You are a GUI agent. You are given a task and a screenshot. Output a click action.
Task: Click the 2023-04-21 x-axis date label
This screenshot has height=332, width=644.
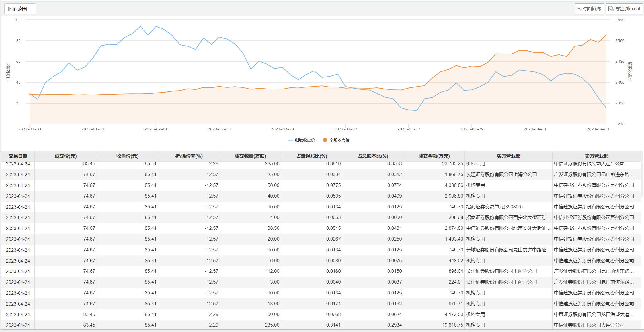click(598, 129)
